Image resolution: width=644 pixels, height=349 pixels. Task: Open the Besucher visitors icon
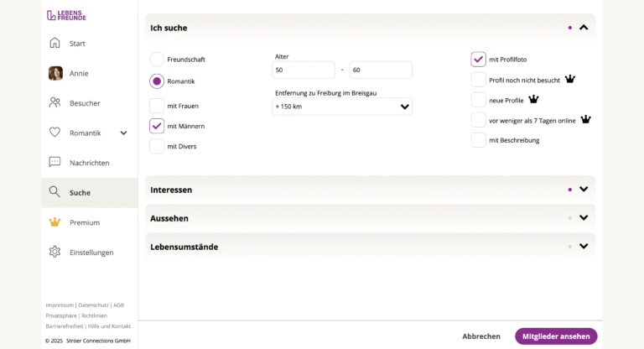click(x=55, y=102)
